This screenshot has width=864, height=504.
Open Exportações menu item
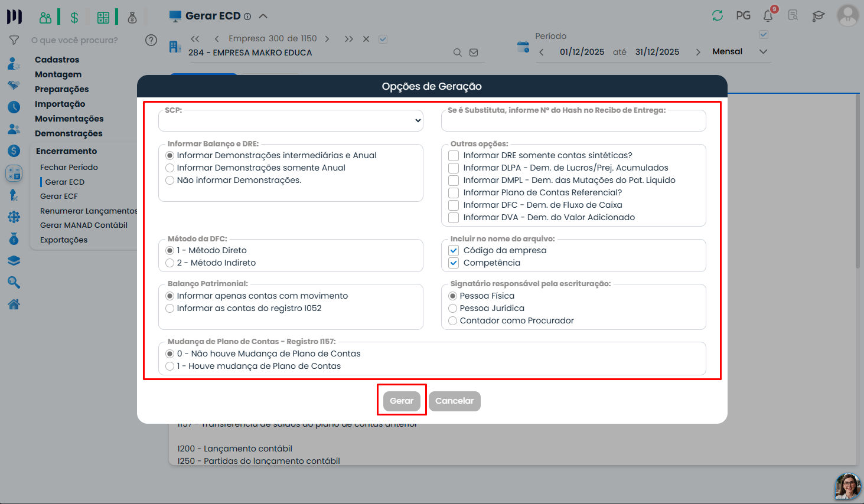coord(64,240)
